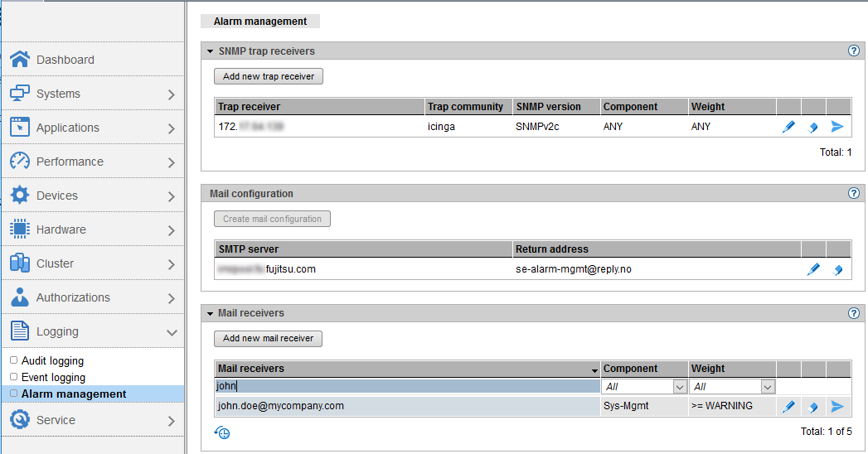
Task: Open help for Mail configuration section
Action: 854,193
